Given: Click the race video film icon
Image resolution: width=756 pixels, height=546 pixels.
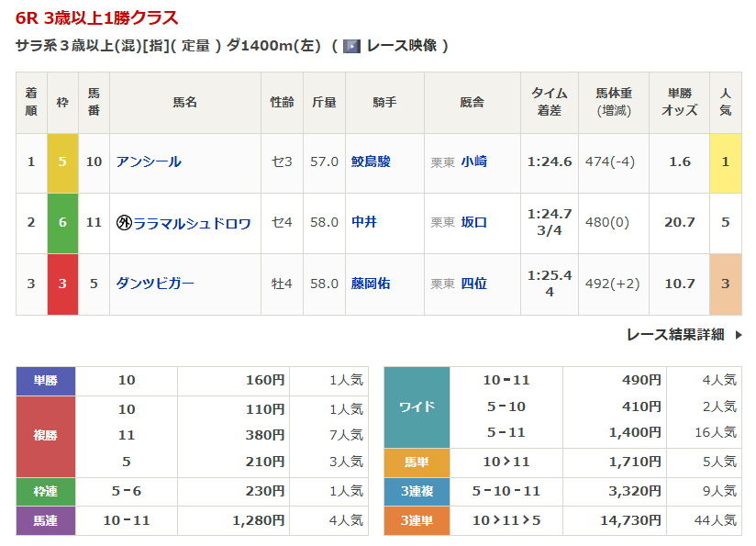Looking at the screenshot, I should tap(351, 46).
